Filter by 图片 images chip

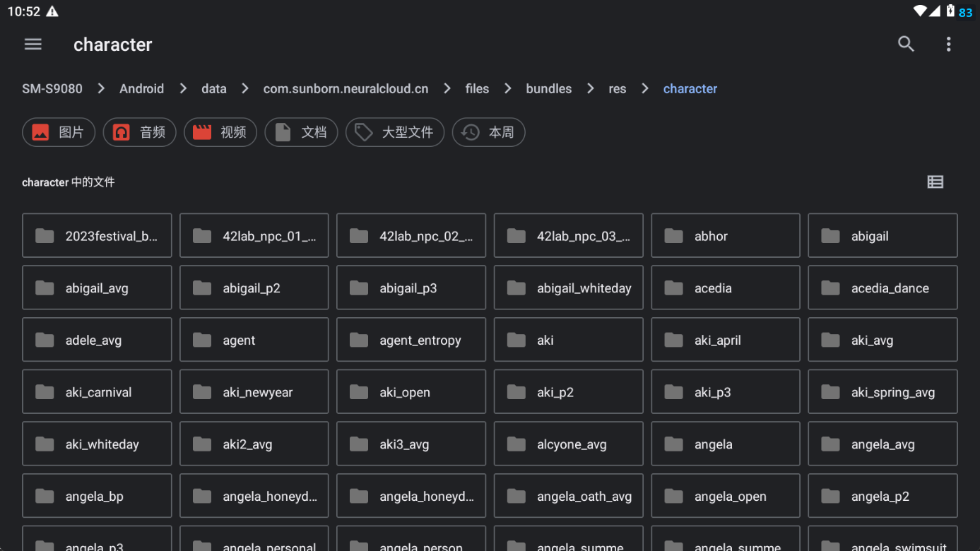pos(59,132)
